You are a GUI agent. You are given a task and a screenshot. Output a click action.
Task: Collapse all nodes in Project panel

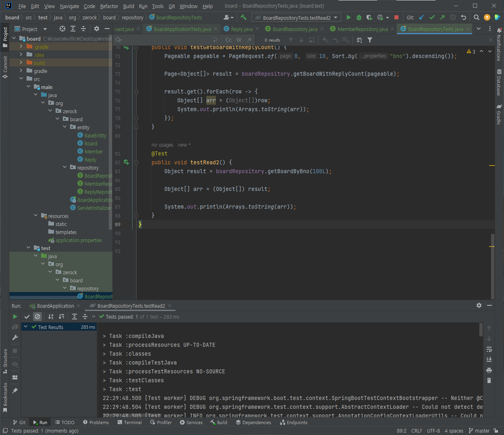[x=83, y=29]
